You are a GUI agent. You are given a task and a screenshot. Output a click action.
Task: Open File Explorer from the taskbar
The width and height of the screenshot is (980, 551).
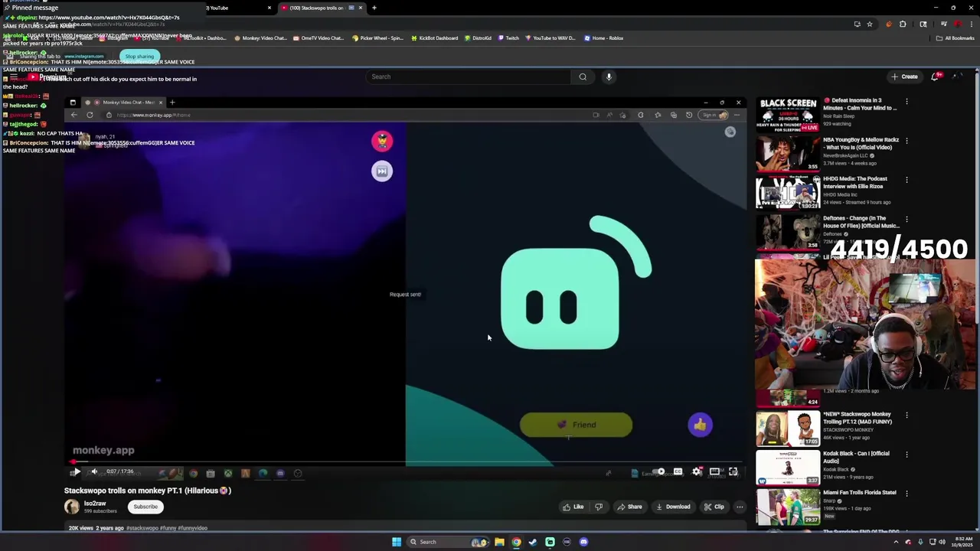tap(499, 542)
